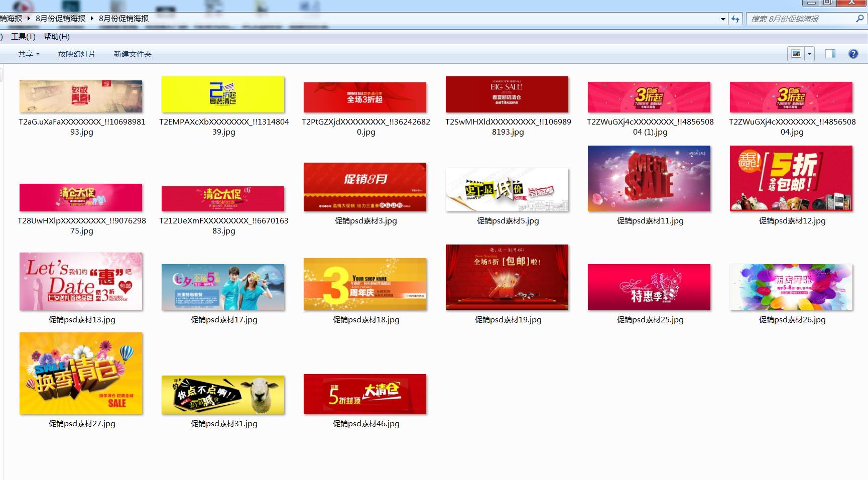The height and width of the screenshot is (480, 868).
Task: Open the 帮助(H) menu
Action: click(x=57, y=37)
